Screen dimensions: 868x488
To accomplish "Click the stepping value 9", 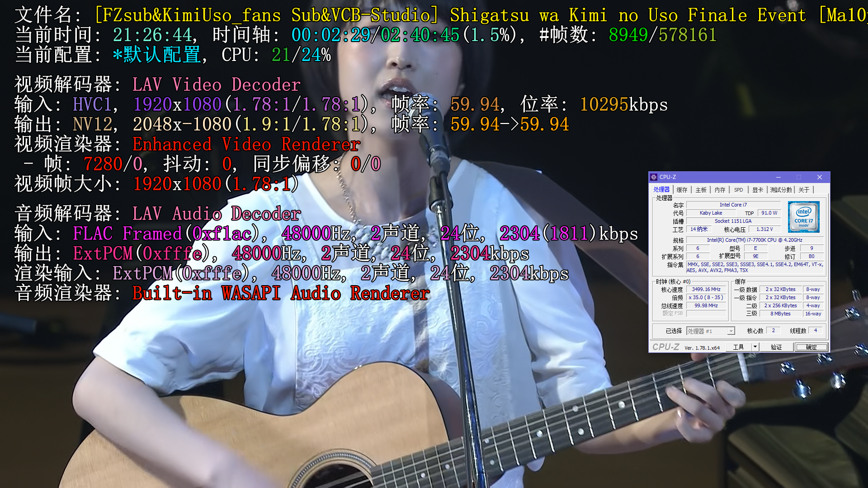I will (x=811, y=248).
